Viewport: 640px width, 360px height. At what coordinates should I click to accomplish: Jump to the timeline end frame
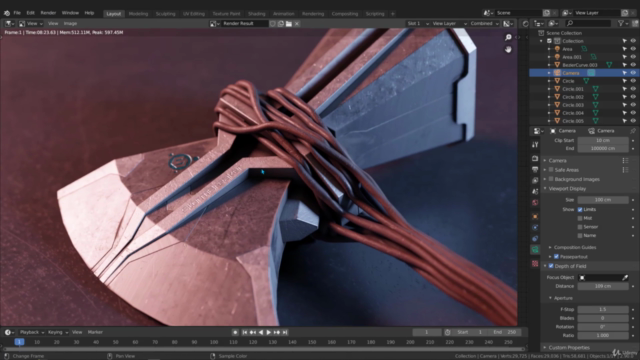(285, 332)
